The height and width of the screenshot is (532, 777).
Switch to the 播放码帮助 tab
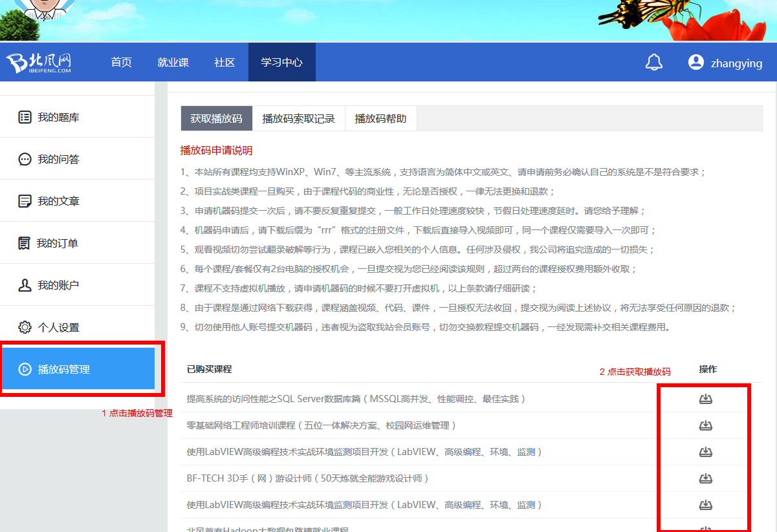point(380,118)
